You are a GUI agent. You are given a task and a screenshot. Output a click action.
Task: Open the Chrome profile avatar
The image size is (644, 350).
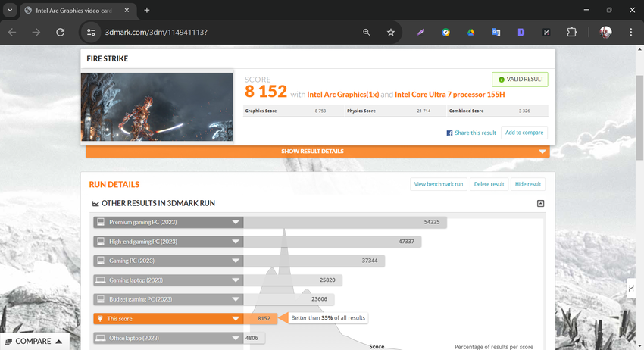click(605, 33)
